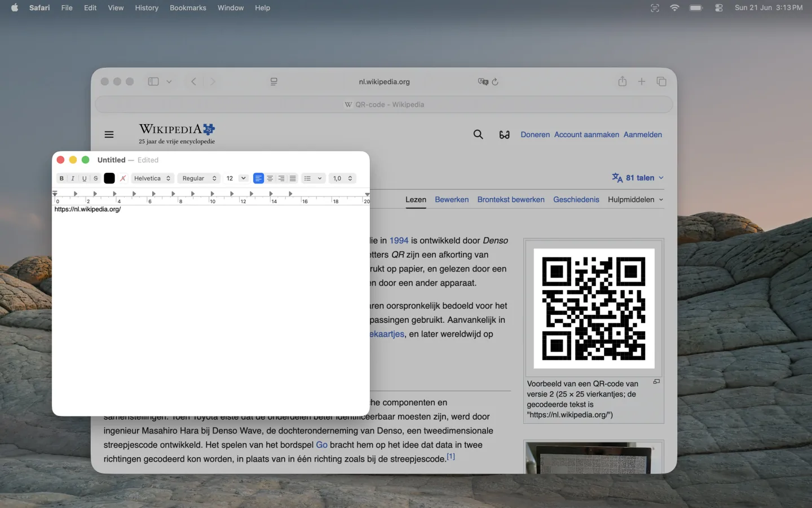Open the Bookmarks menu

pos(188,8)
